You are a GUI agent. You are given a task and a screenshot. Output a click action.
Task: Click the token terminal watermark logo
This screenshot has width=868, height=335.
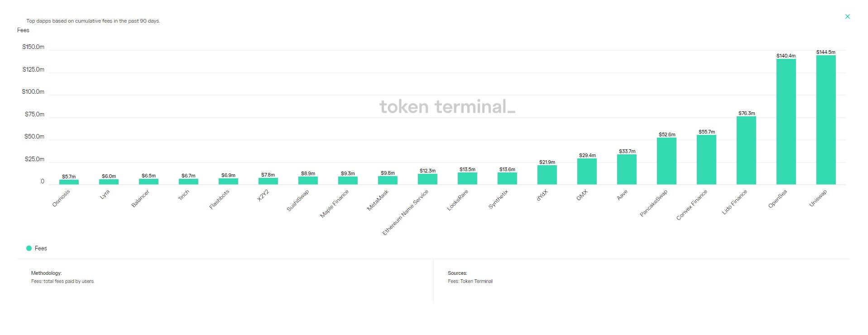447,107
